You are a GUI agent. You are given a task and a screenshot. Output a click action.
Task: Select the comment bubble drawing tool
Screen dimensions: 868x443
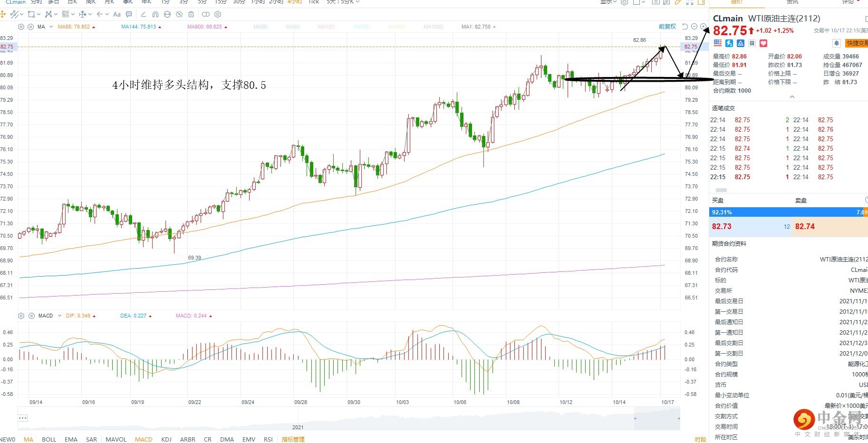point(129,14)
